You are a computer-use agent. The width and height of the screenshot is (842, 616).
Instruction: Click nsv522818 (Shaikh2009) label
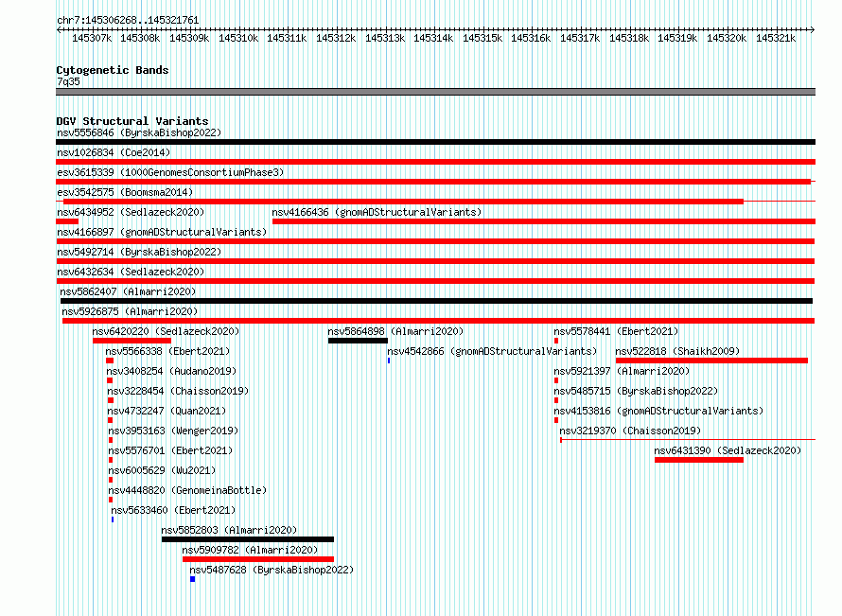tap(677, 351)
